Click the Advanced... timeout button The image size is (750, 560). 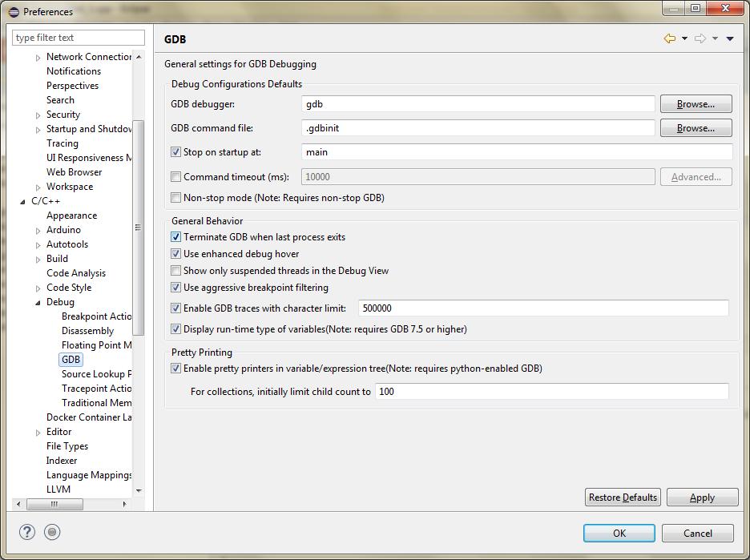696,177
